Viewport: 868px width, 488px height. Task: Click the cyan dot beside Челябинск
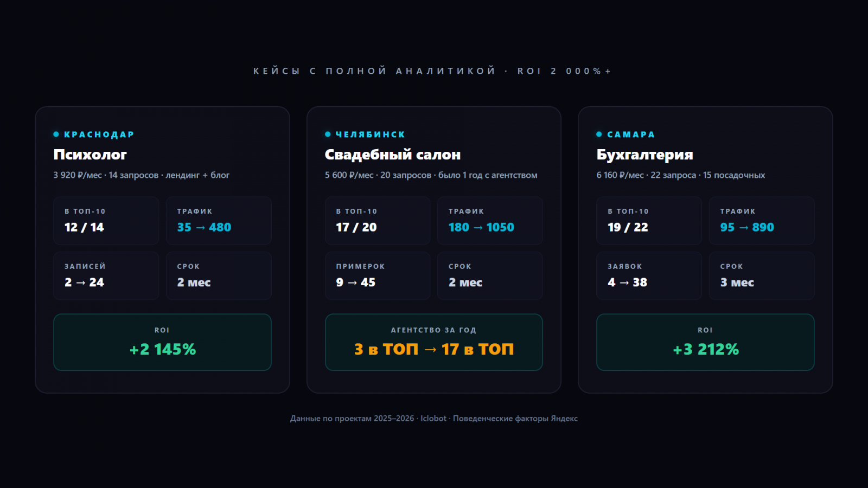328,134
